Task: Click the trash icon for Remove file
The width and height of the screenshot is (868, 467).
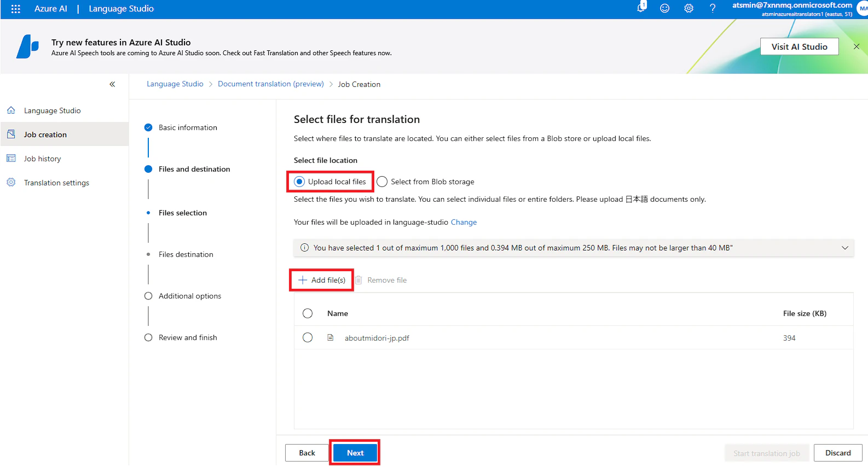Action: 358,280
